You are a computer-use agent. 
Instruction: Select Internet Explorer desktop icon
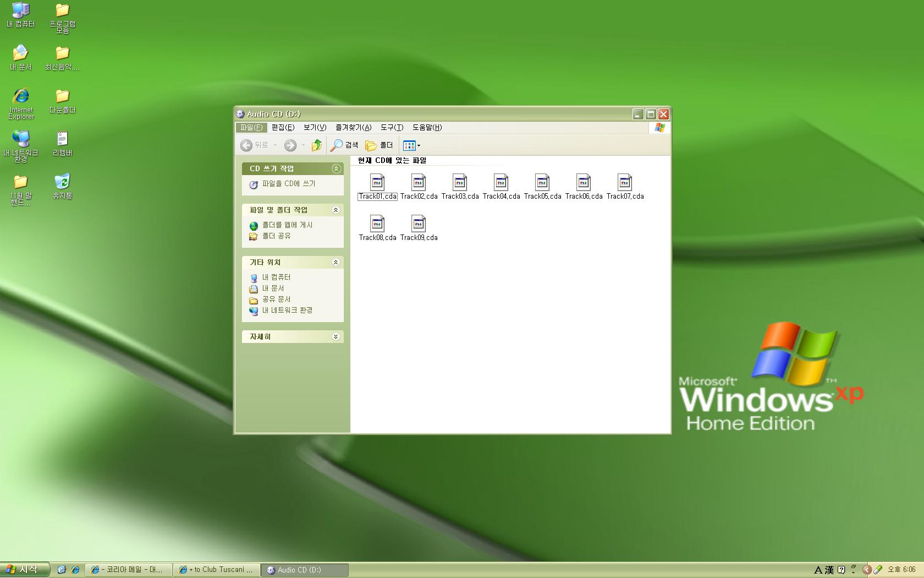click(x=21, y=103)
